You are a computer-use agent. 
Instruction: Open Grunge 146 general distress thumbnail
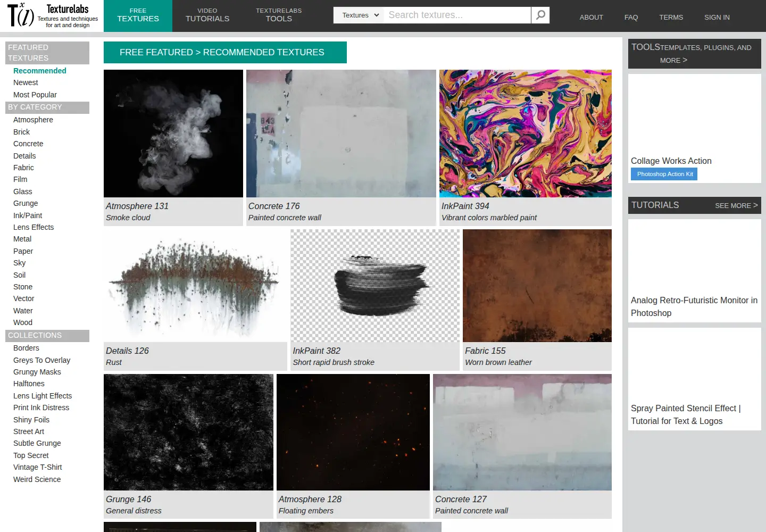pos(188,432)
